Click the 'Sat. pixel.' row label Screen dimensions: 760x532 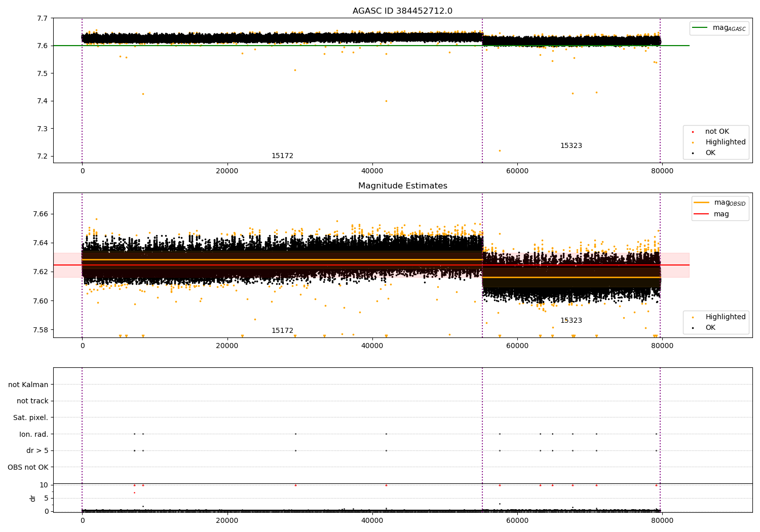(x=31, y=417)
